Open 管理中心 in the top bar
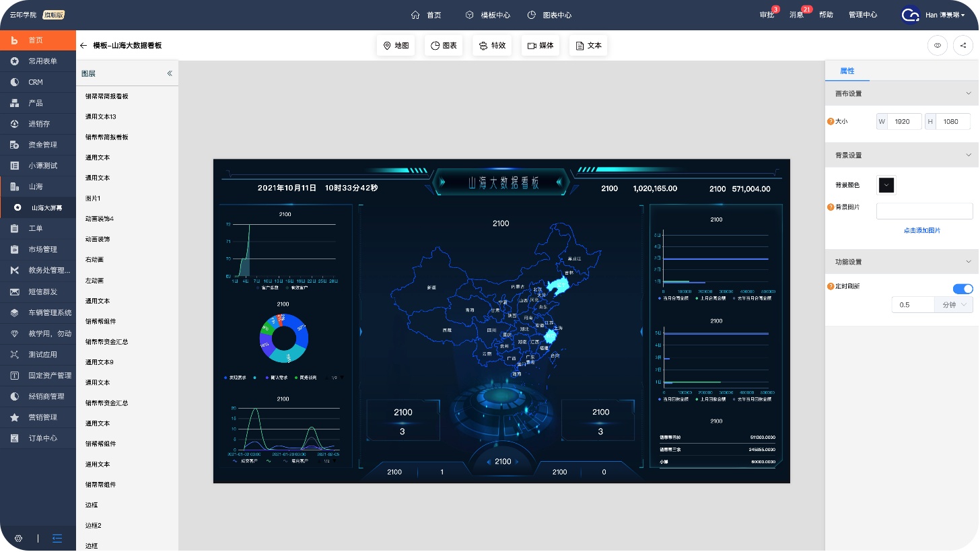 pyautogui.click(x=862, y=15)
